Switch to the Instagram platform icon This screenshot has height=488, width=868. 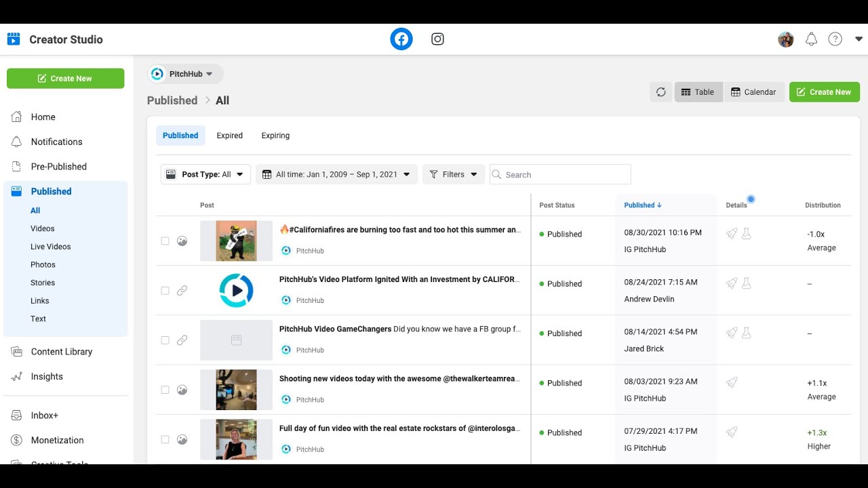pos(438,39)
